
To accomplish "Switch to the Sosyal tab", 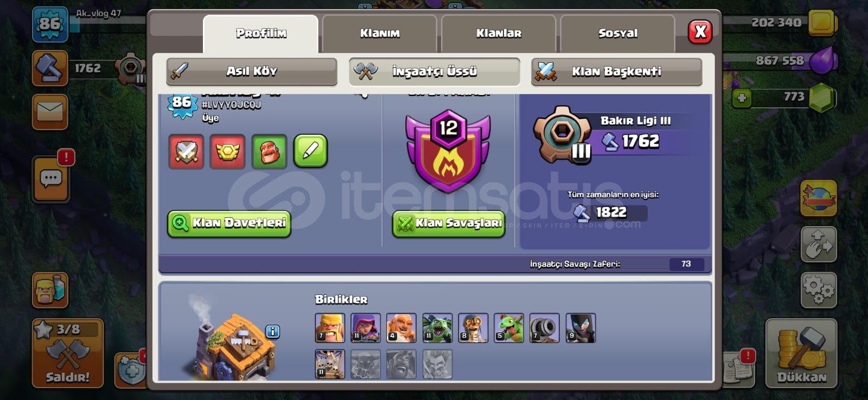I will [x=617, y=34].
